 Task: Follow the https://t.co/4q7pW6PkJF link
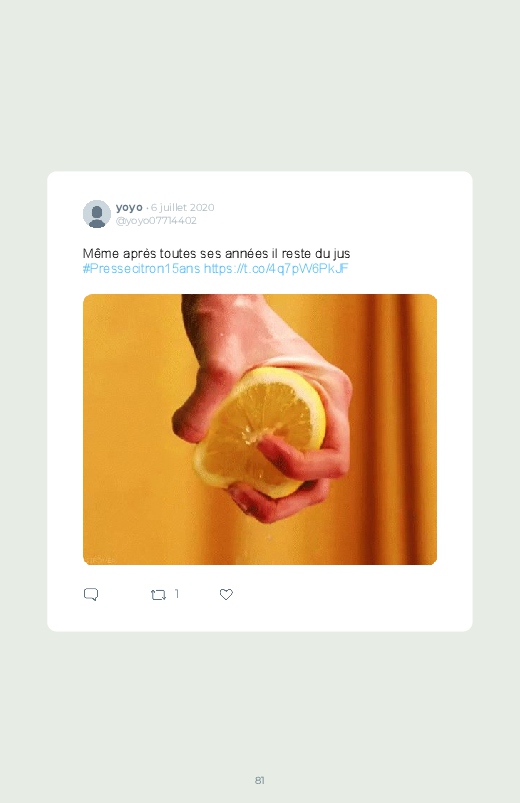[276, 268]
